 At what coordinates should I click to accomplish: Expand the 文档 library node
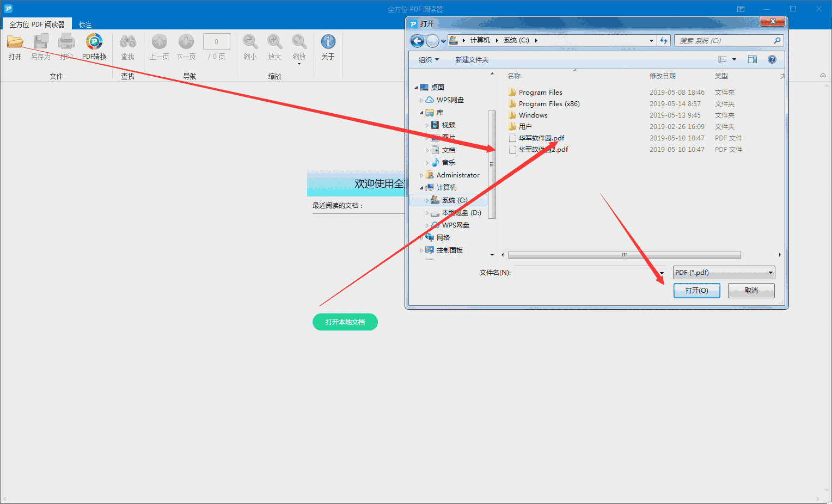[x=427, y=150]
